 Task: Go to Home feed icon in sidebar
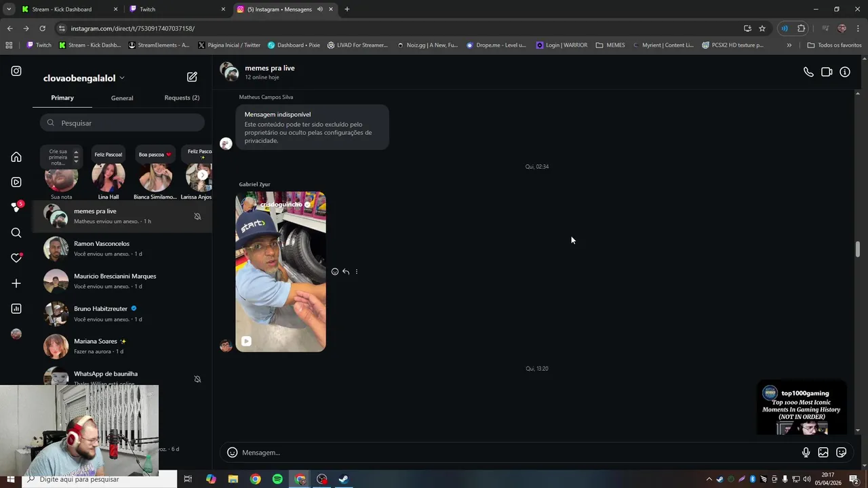(16, 157)
